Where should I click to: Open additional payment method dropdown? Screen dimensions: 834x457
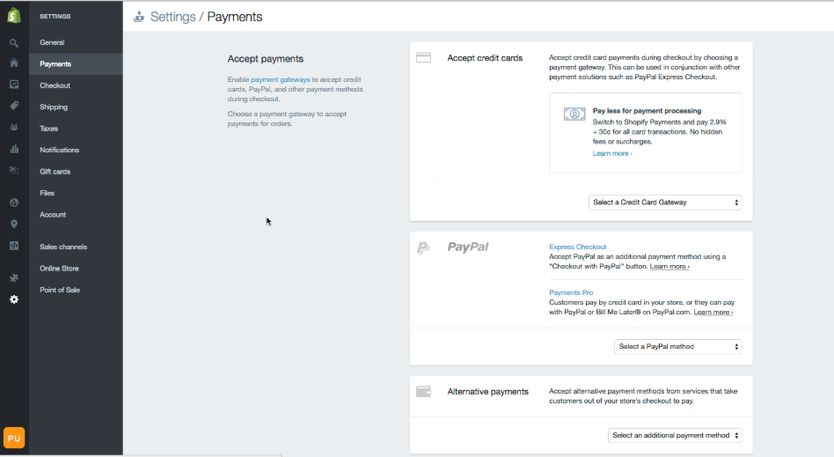[x=675, y=435]
